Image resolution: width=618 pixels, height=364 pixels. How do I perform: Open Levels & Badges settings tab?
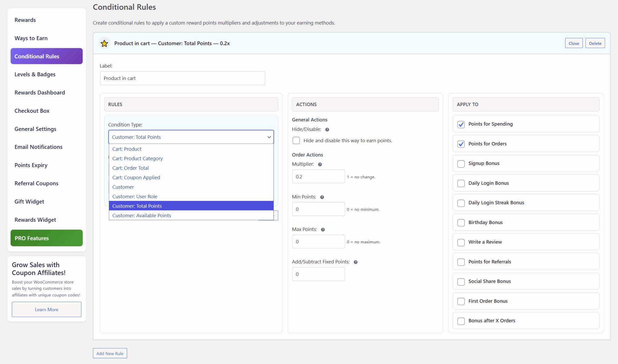pos(35,74)
